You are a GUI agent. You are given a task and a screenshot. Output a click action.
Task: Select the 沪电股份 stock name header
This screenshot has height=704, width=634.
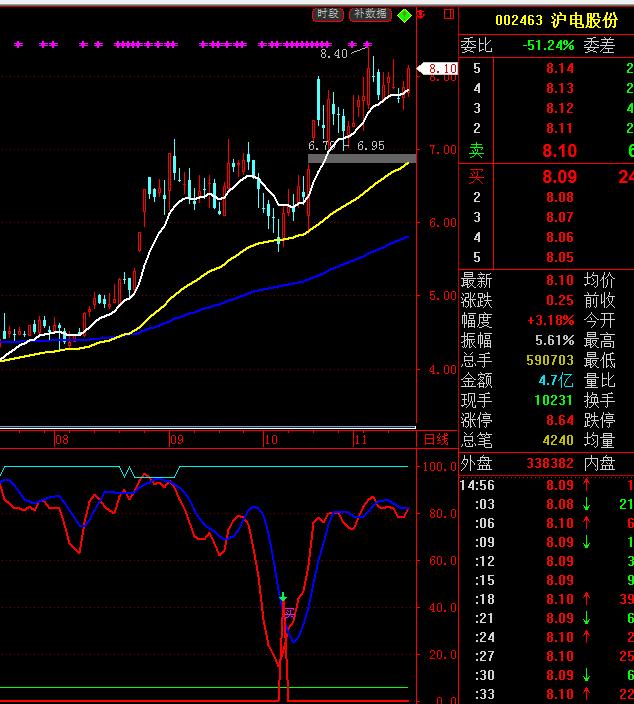pos(585,21)
